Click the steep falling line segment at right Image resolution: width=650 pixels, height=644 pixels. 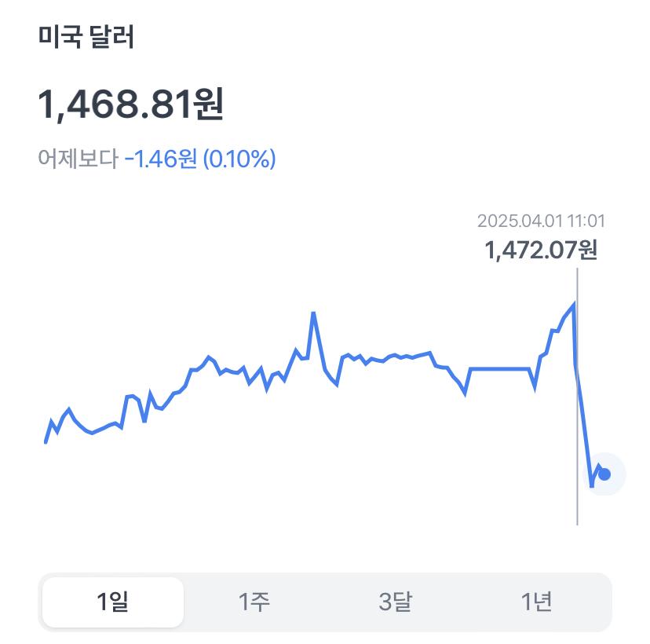(583, 423)
